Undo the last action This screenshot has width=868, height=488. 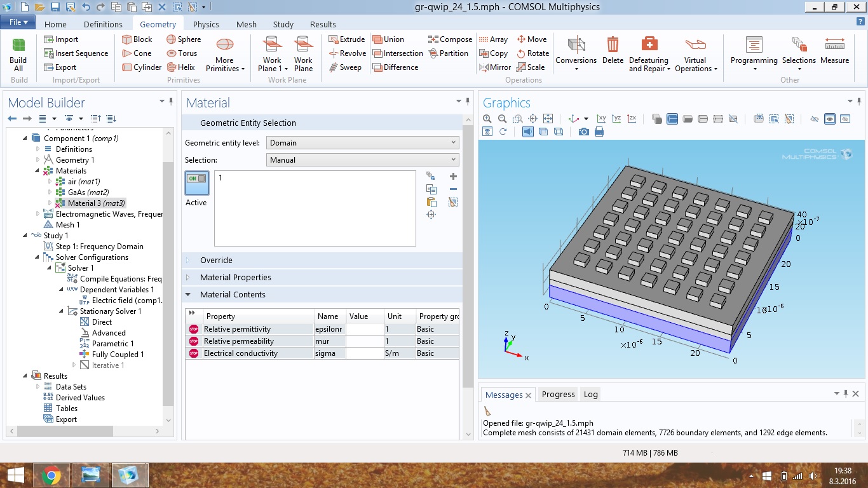tap(86, 7)
